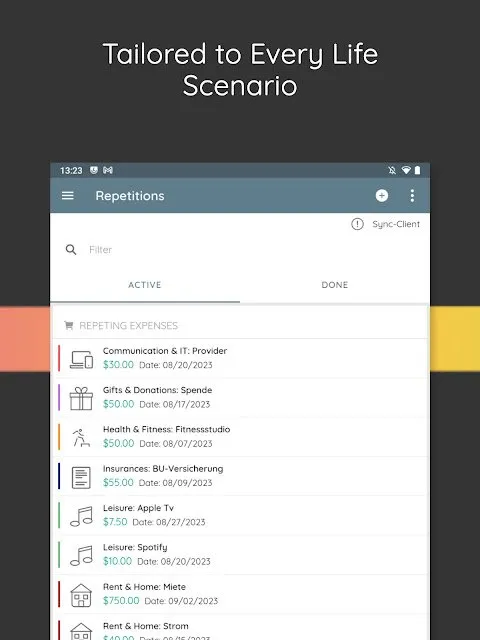Switch to the DONE tab

pyautogui.click(x=335, y=285)
